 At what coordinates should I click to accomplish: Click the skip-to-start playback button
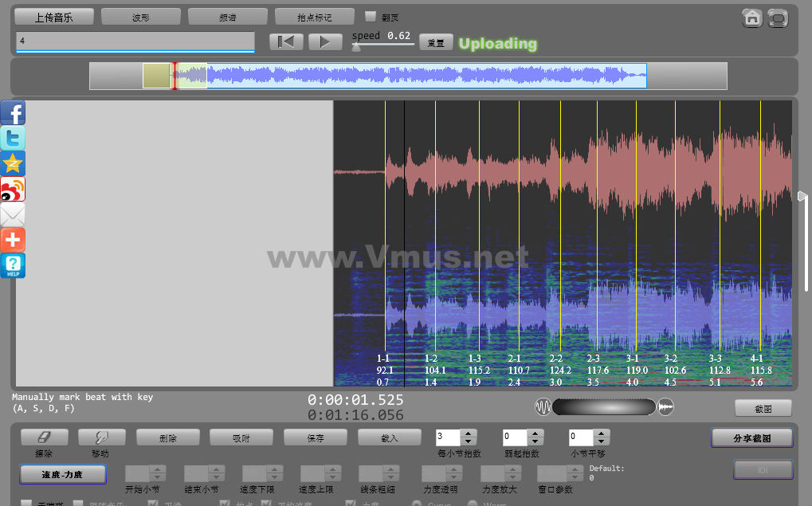(x=286, y=42)
